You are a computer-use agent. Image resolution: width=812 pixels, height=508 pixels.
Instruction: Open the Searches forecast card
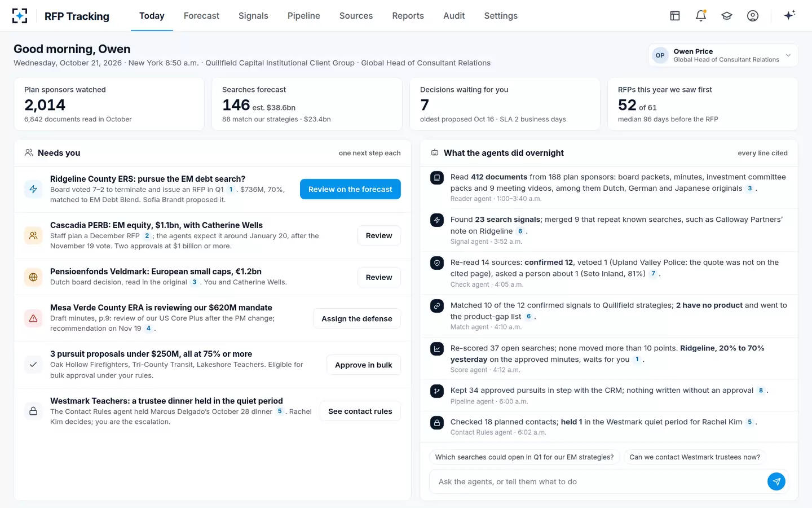coord(307,104)
